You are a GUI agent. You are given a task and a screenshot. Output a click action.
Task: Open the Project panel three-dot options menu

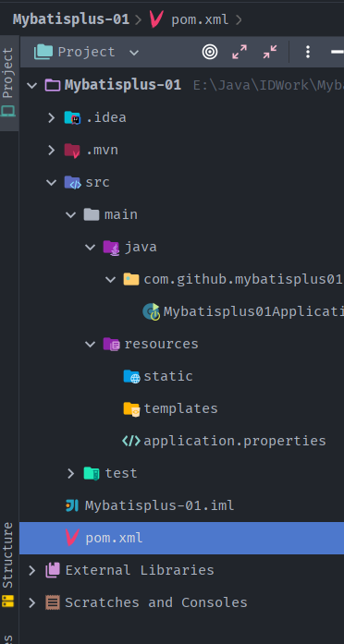(x=308, y=52)
